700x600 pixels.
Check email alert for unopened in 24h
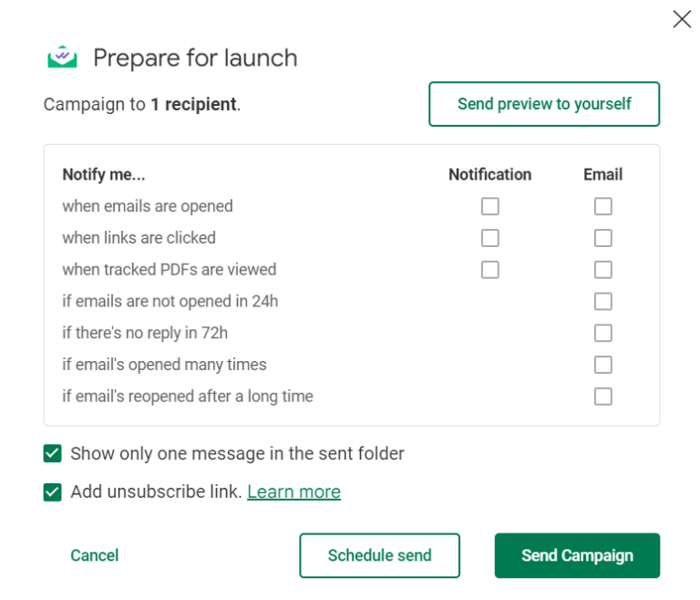pos(602,302)
